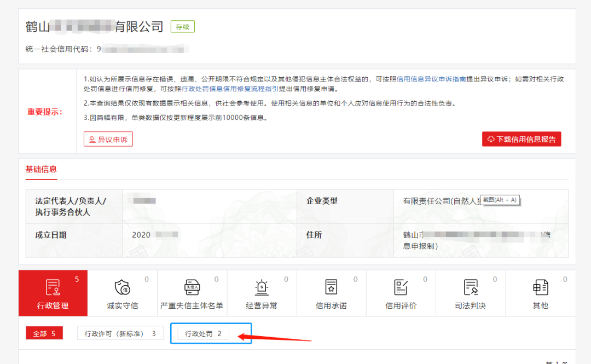The image size is (591, 364).
Task: Click the count badge 5 on 行政管理
Action: click(77, 279)
